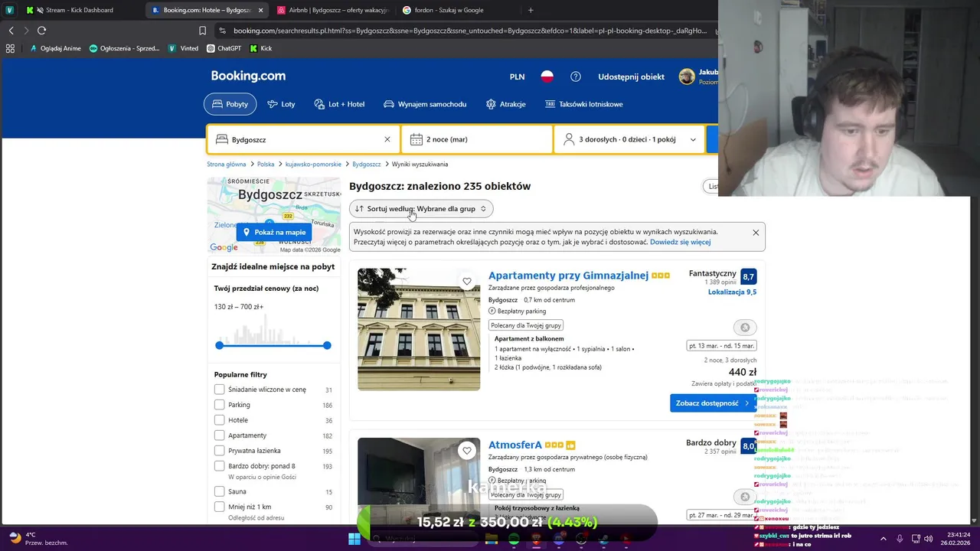
Task: Open date picker showing 2 noce (mar)
Action: pyautogui.click(x=476, y=139)
